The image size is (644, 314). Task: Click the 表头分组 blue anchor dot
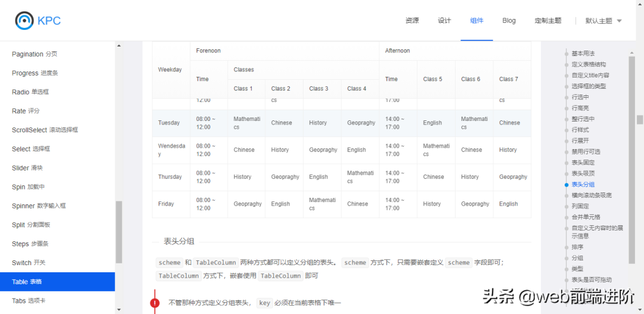coord(566,185)
